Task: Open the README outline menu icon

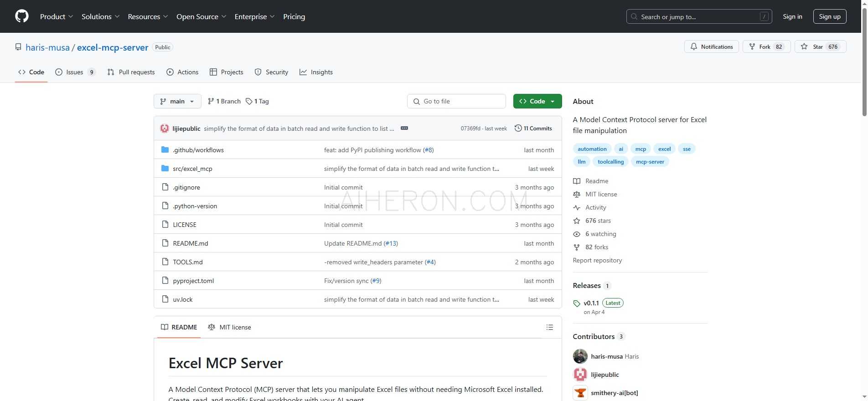Action: pyautogui.click(x=550, y=327)
